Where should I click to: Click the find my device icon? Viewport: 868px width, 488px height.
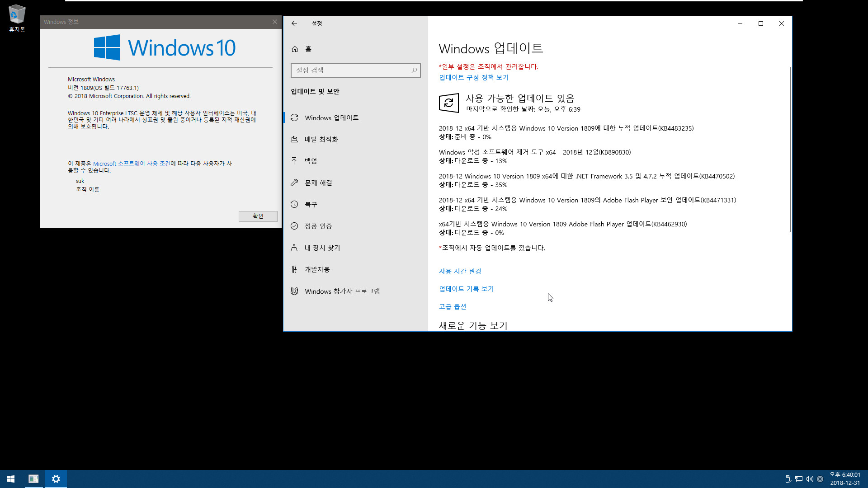294,248
